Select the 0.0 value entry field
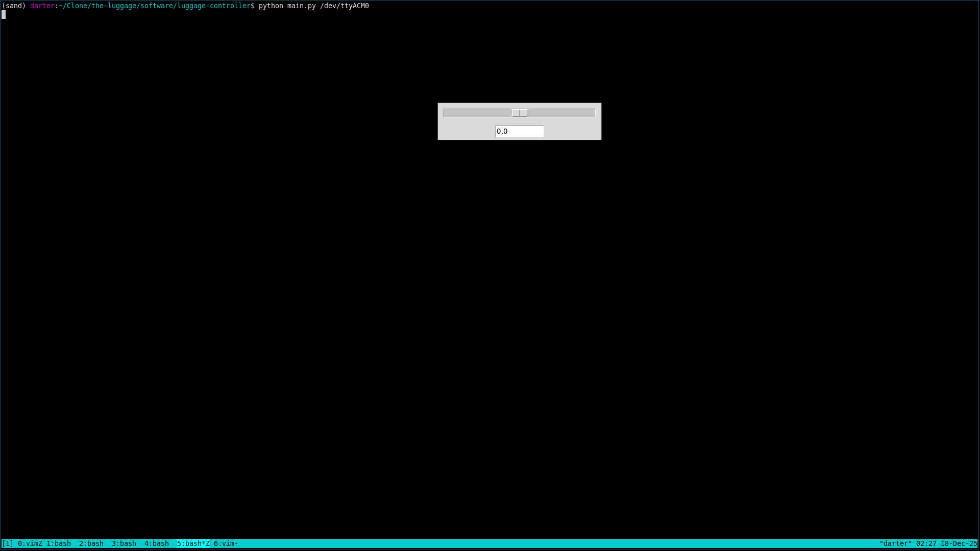 pyautogui.click(x=519, y=132)
